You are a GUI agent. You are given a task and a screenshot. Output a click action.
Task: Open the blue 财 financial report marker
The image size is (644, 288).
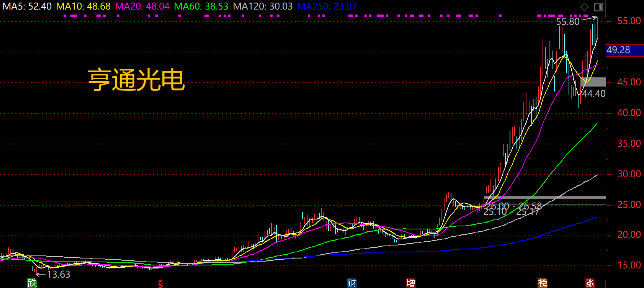pos(351,283)
